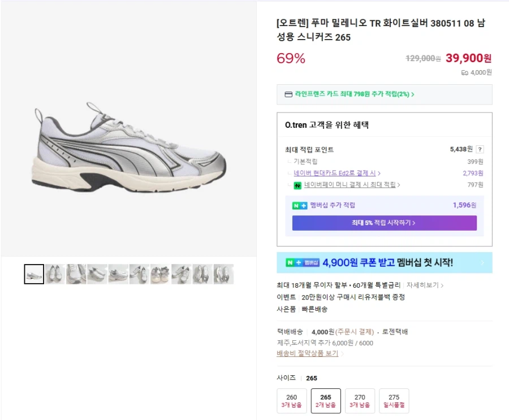Open 자세히보기 for installment details
509x420 pixels.
425,285
